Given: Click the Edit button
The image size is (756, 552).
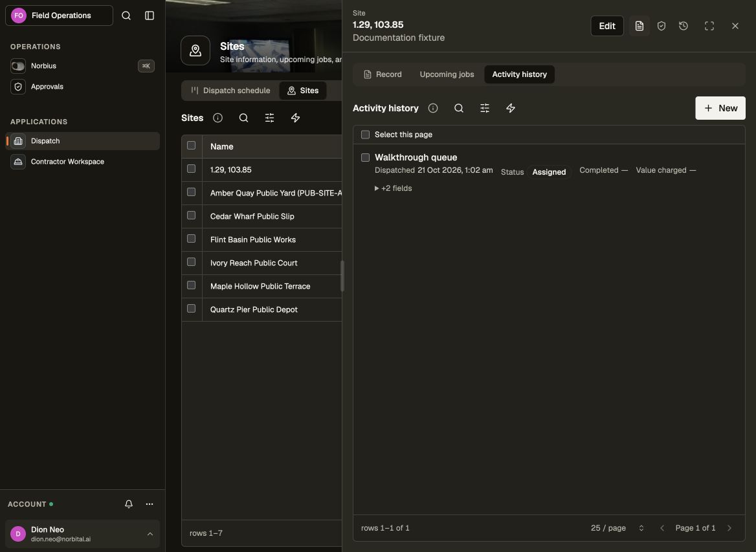Looking at the screenshot, I should (607, 26).
